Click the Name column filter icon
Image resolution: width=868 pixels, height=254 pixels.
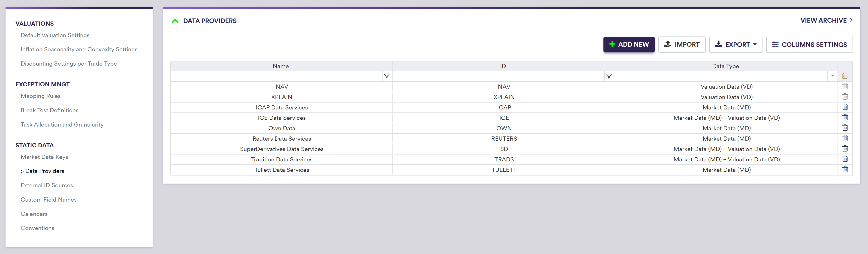(387, 76)
